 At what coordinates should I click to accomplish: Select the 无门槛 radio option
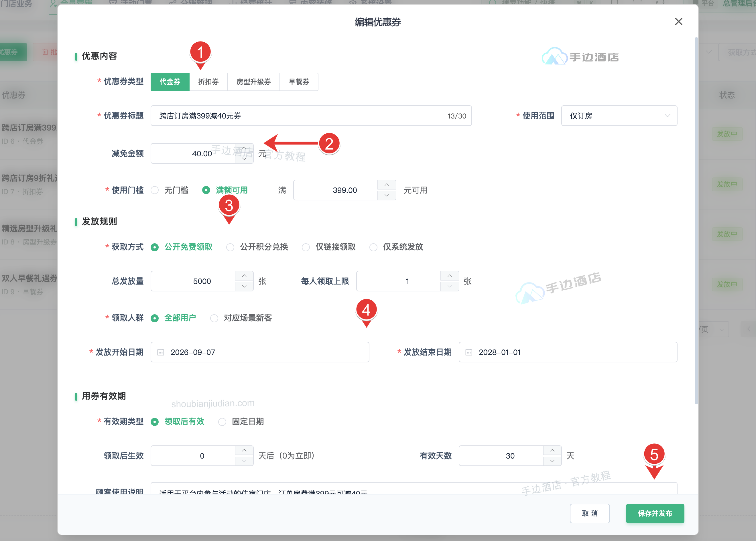tap(169, 190)
